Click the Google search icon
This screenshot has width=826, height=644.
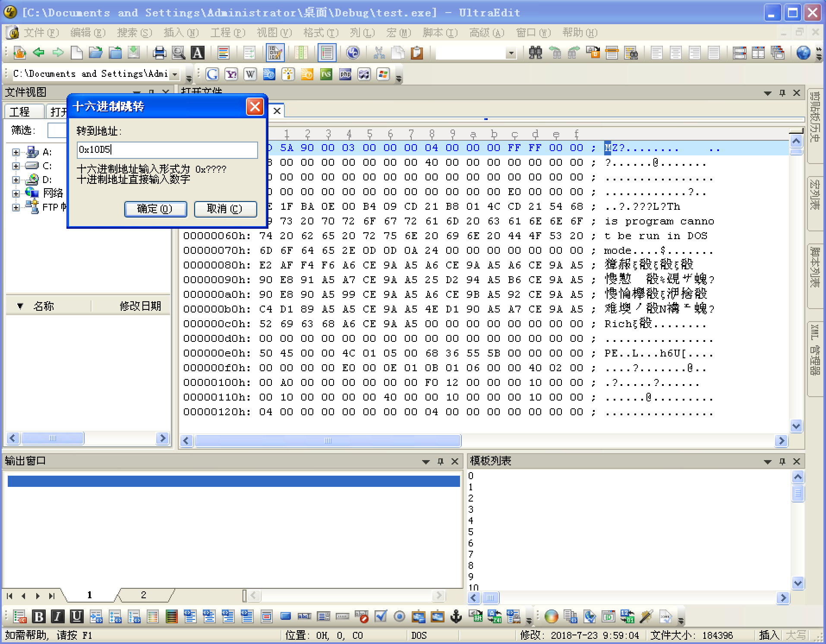point(212,74)
